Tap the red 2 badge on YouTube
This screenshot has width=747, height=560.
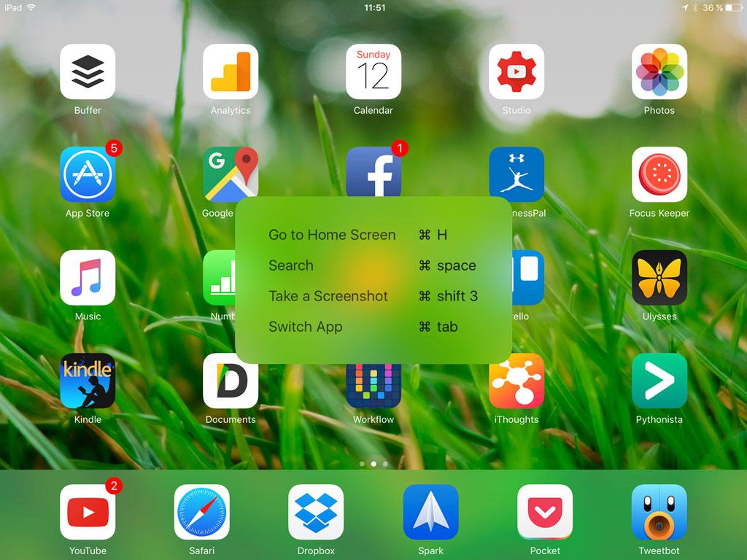pos(113,486)
